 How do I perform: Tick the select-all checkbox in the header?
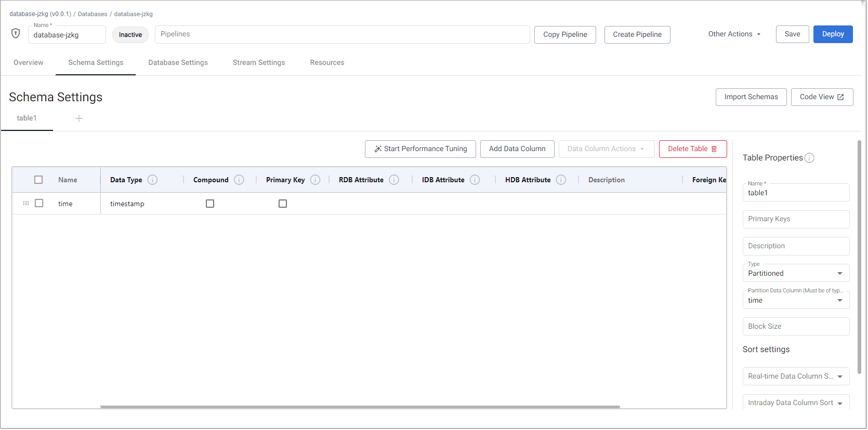38,180
